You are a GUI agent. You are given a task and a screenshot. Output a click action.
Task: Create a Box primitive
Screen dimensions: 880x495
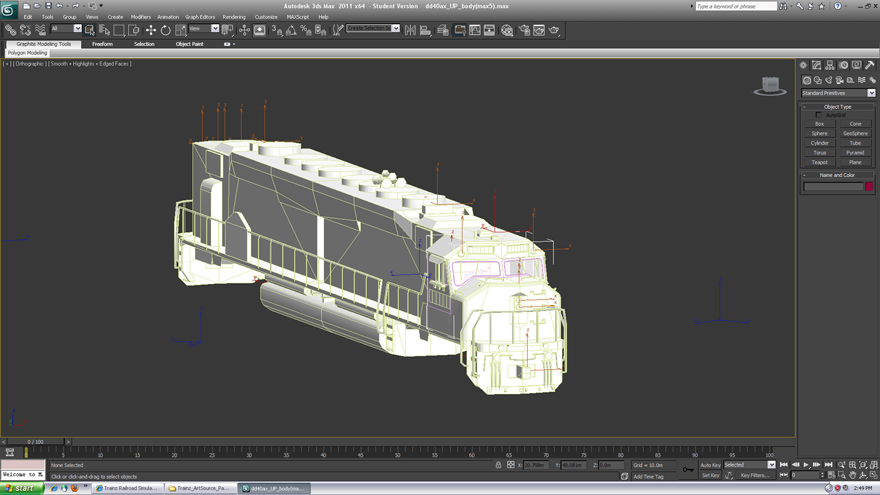coord(819,124)
